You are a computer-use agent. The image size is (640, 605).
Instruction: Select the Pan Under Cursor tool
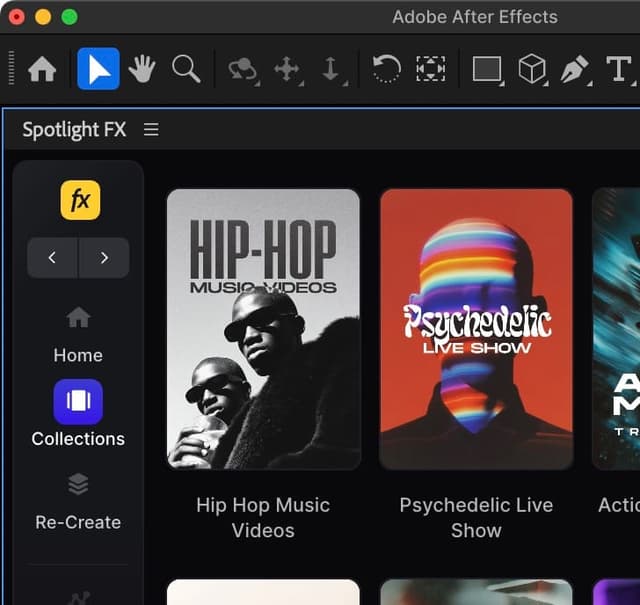pyautogui.click(x=288, y=69)
